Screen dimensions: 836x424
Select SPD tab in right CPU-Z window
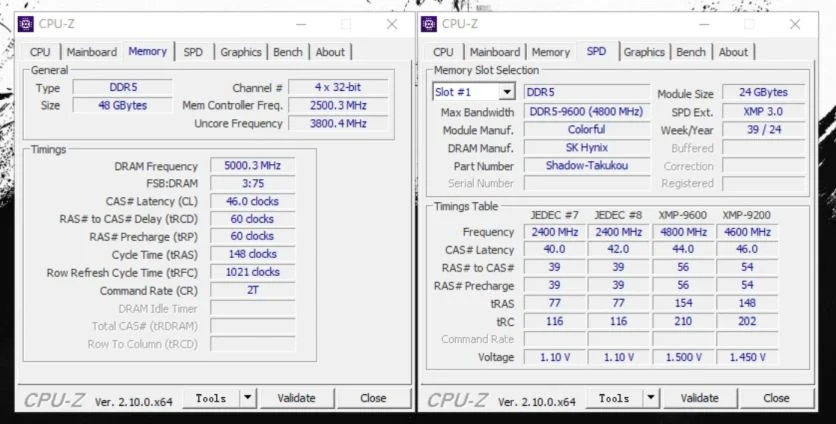click(x=596, y=51)
